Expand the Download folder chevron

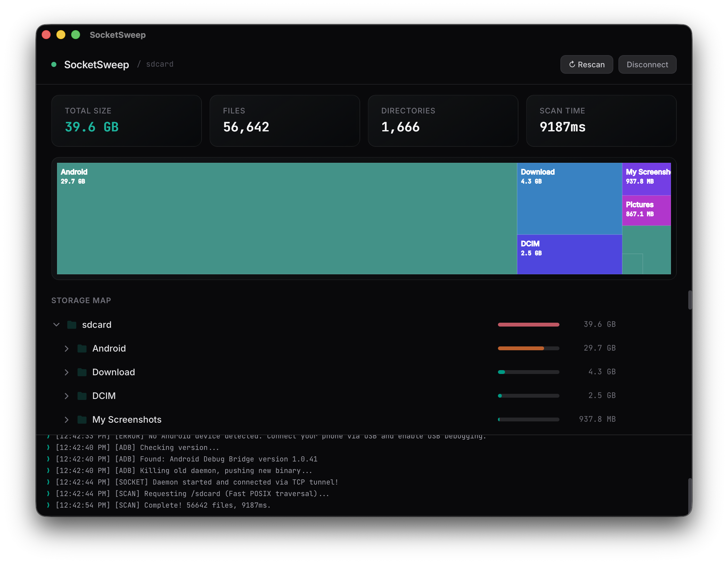[66, 372]
